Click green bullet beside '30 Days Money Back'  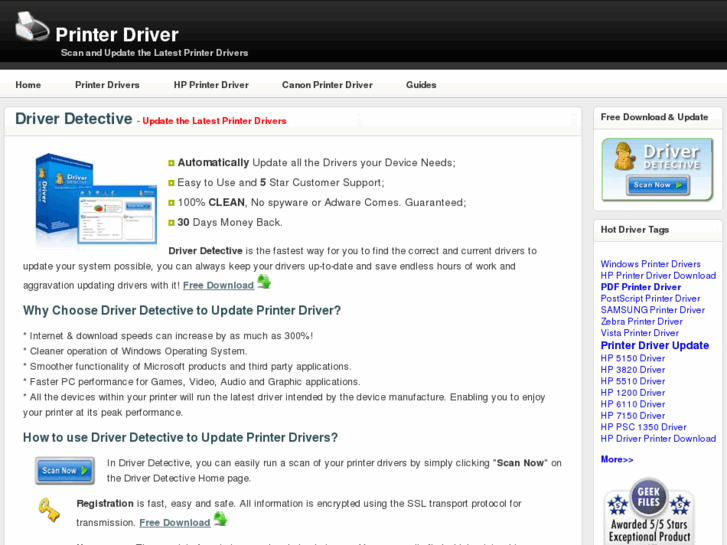coord(171,223)
